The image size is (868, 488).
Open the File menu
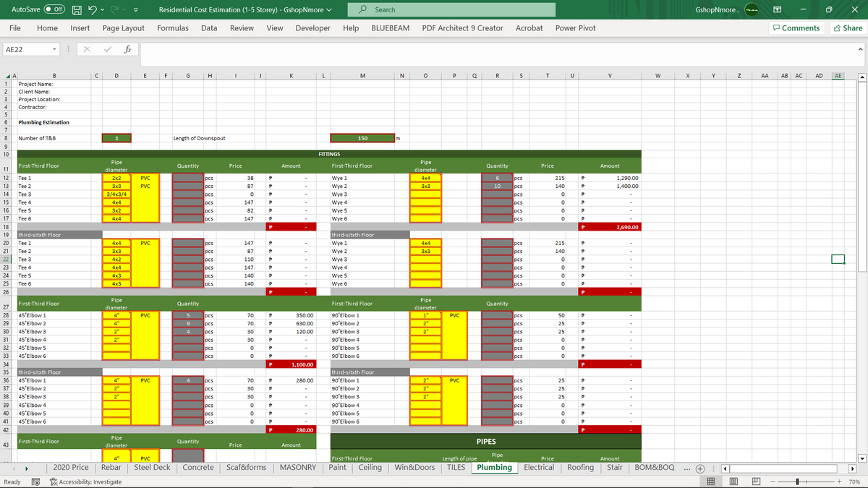point(14,28)
